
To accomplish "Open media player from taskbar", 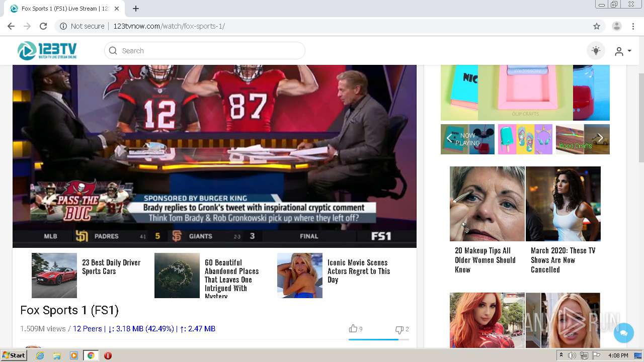I will (73, 355).
